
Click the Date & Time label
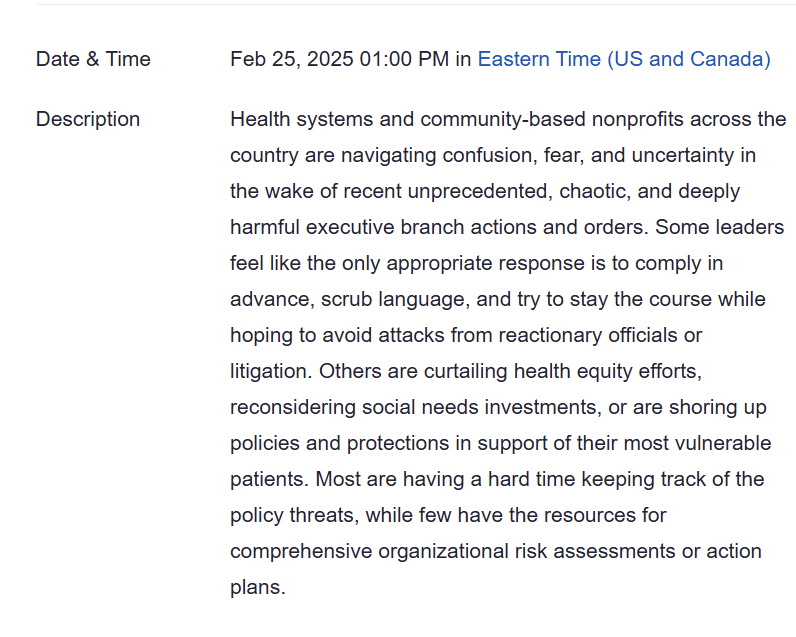tap(93, 59)
